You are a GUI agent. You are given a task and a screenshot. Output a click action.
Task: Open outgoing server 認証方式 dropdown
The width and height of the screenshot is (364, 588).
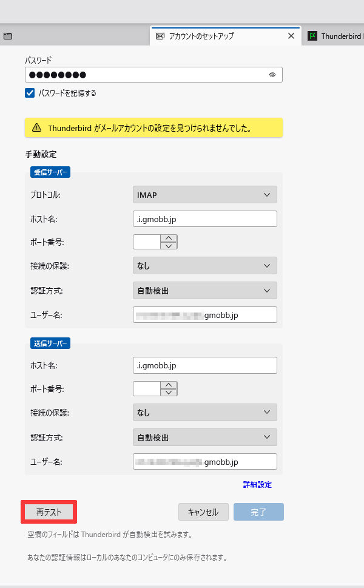pos(204,437)
